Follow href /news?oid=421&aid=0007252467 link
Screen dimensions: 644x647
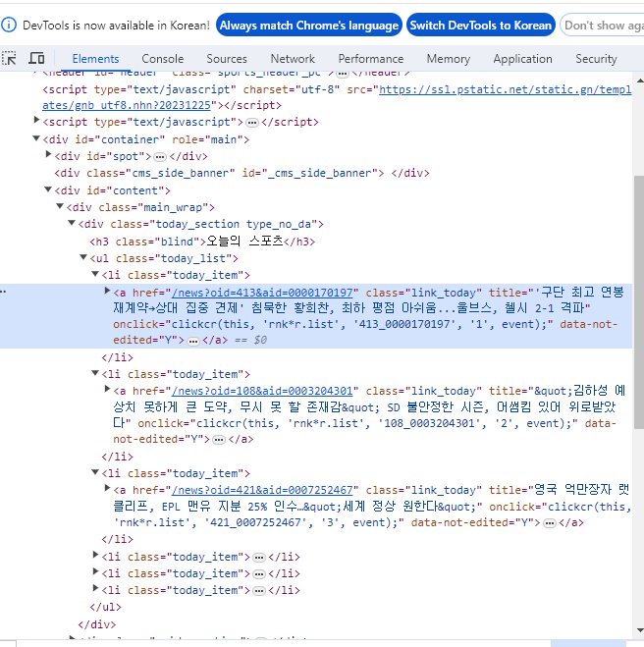click(x=262, y=490)
